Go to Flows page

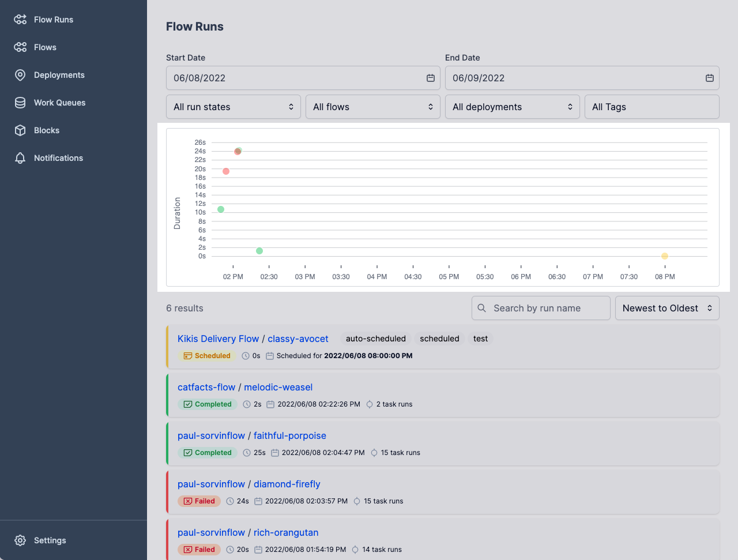point(45,47)
